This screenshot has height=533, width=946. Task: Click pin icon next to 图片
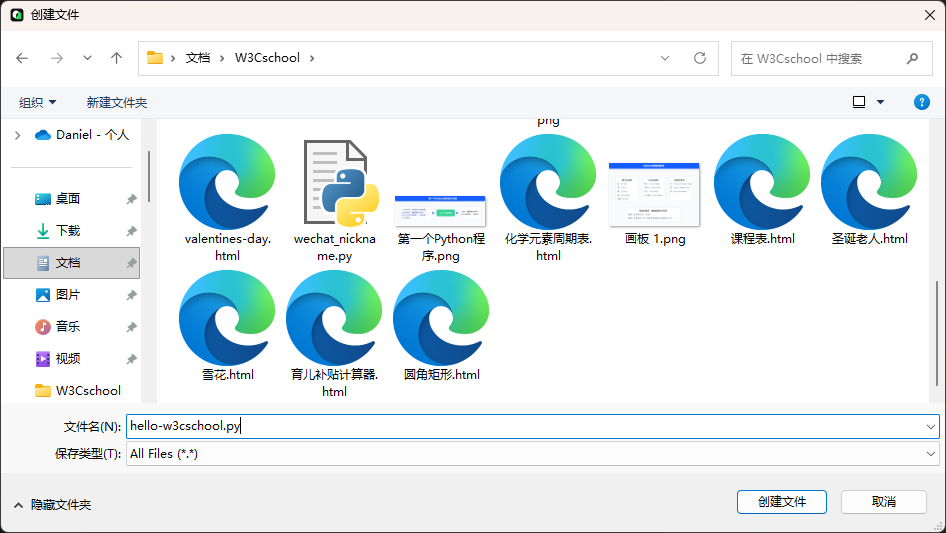pos(131,295)
